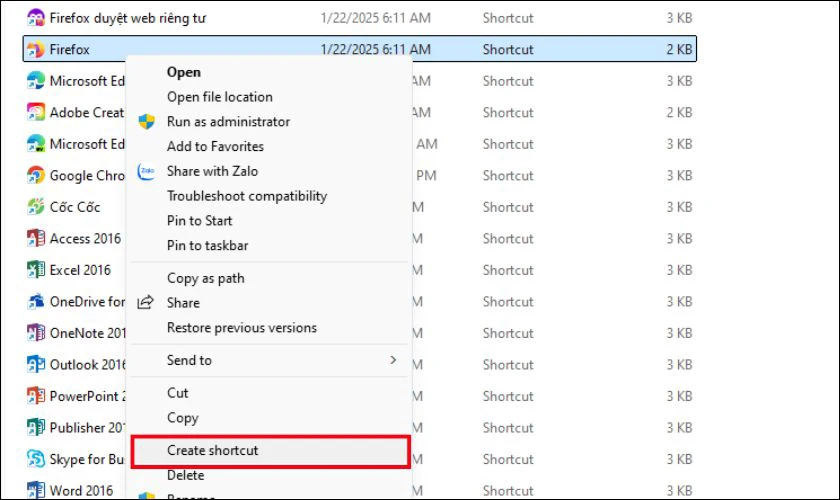
Task: Click the "Firefox" file name text
Action: click(69, 49)
